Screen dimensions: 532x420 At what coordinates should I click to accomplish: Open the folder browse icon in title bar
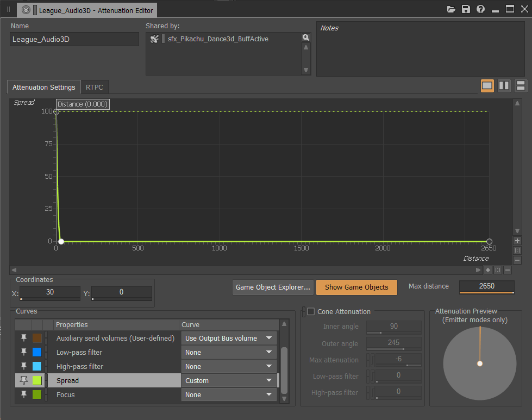click(451, 9)
